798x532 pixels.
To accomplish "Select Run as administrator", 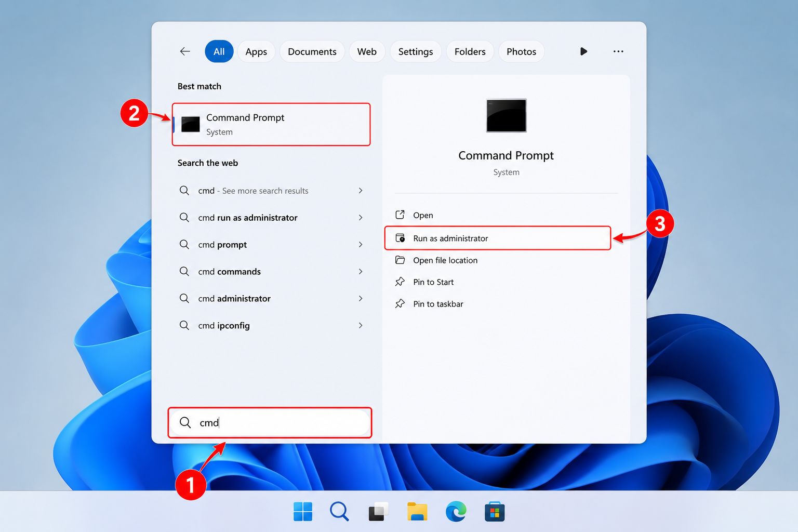I will click(498, 238).
